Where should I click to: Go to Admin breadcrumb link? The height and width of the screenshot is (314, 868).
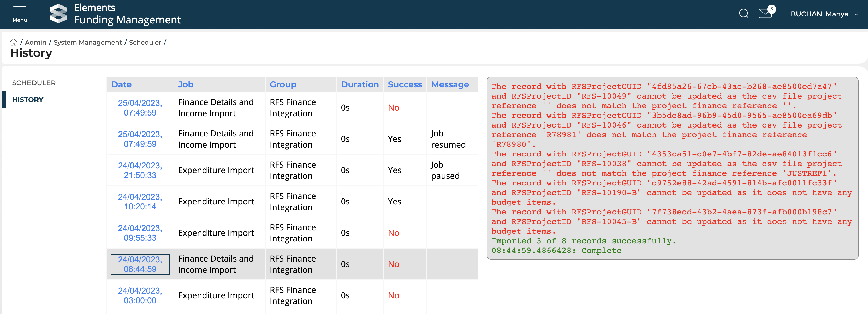[x=35, y=43]
